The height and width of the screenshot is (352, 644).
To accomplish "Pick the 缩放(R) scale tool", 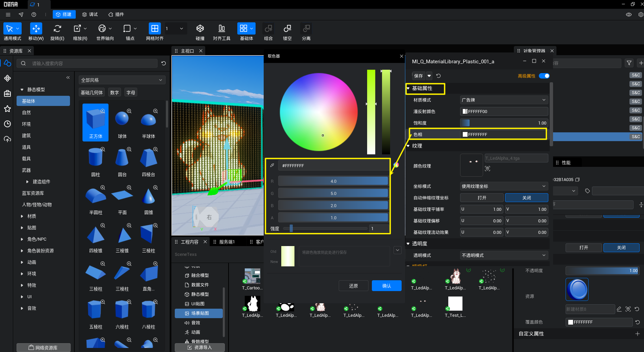I will click(x=77, y=28).
